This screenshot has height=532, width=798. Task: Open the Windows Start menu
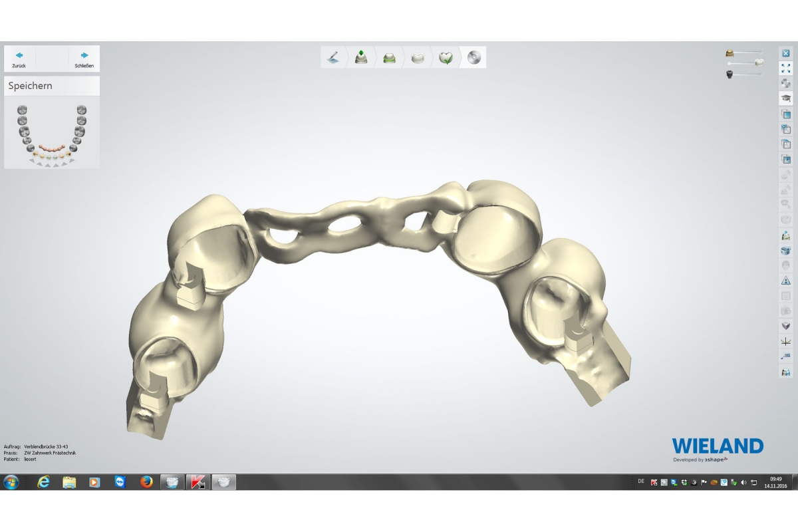click(x=11, y=482)
